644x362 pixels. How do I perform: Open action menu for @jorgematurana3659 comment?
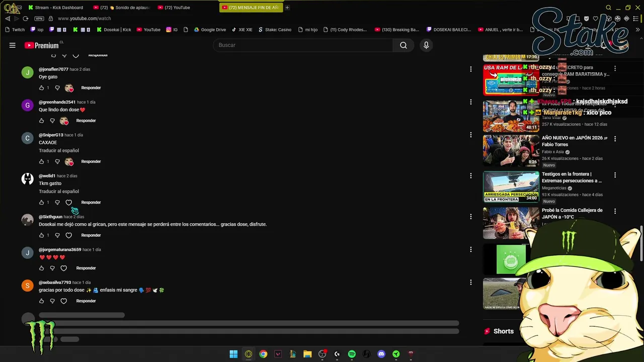click(471, 250)
